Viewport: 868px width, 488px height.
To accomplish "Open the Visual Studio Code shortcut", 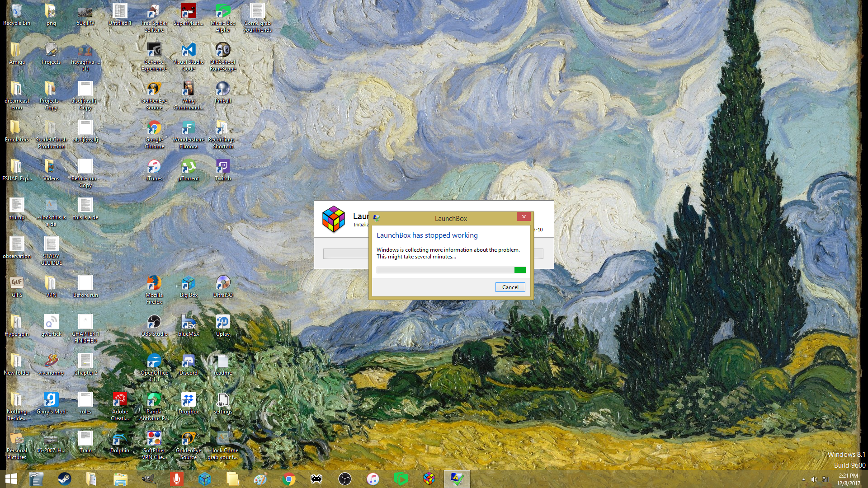I will coord(189,56).
